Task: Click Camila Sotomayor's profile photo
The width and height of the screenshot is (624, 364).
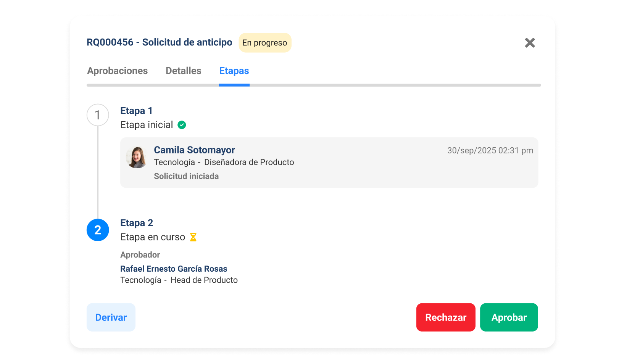Action: click(x=137, y=157)
